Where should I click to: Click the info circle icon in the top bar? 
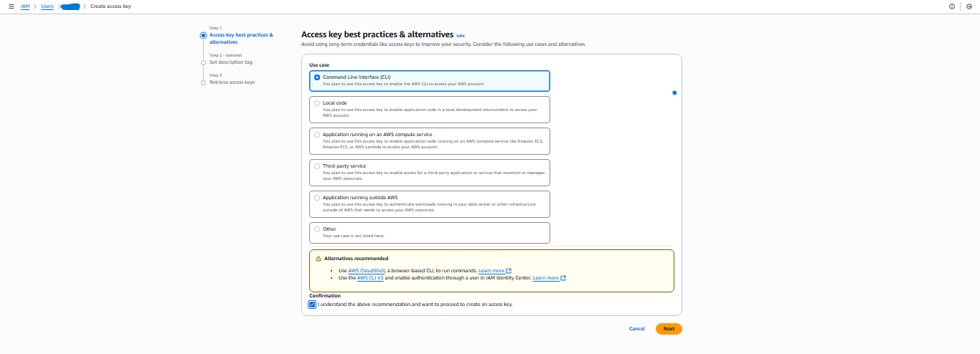coord(952,6)
